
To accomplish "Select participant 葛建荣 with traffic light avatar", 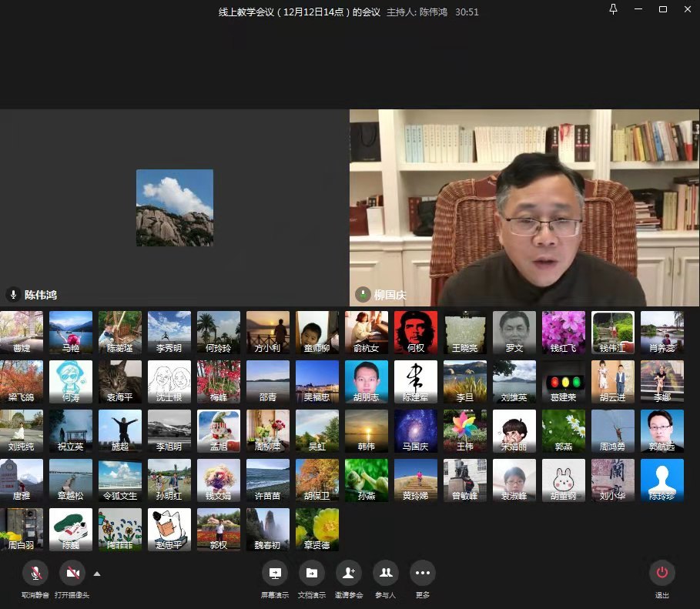I will tap(564, 382).
